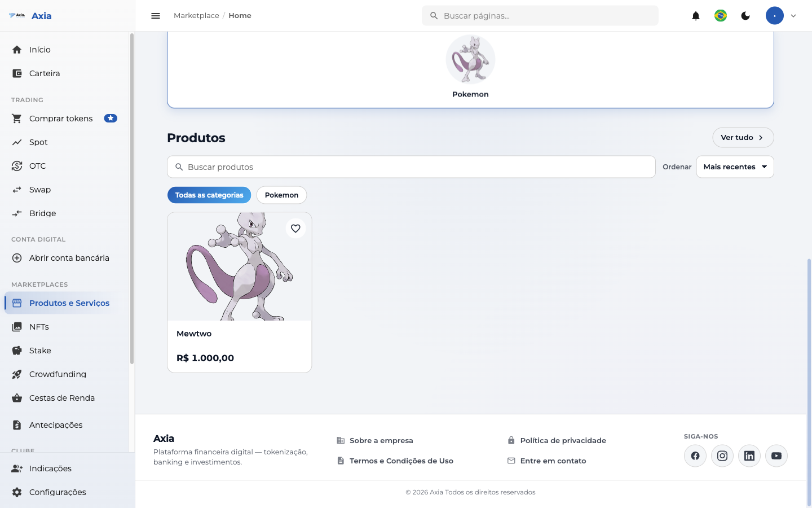812x508 pixels.
Task: Open Swap page
Action: (64, 190)
